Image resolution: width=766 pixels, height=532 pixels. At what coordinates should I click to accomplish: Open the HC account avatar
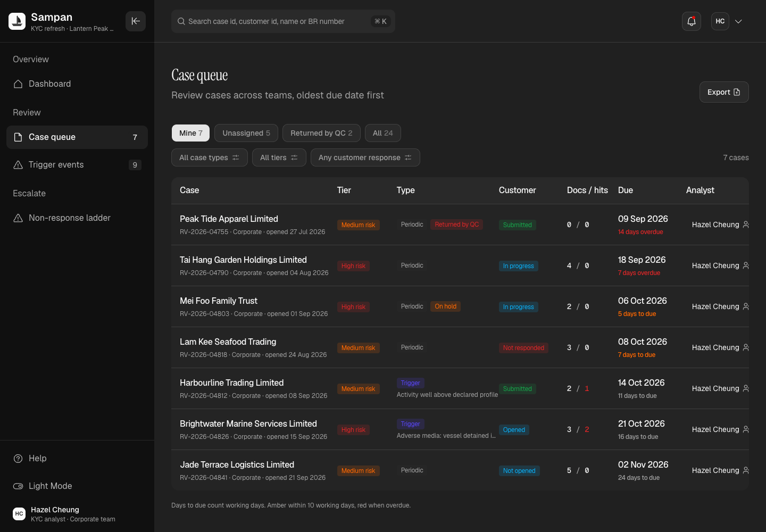pyautogui.click(x=720, y=21)
